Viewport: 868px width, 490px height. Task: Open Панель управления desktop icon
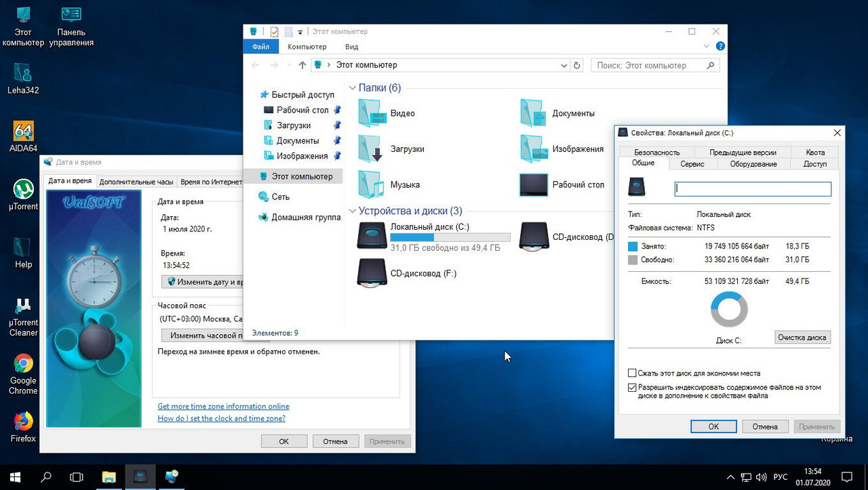(71, 26)
